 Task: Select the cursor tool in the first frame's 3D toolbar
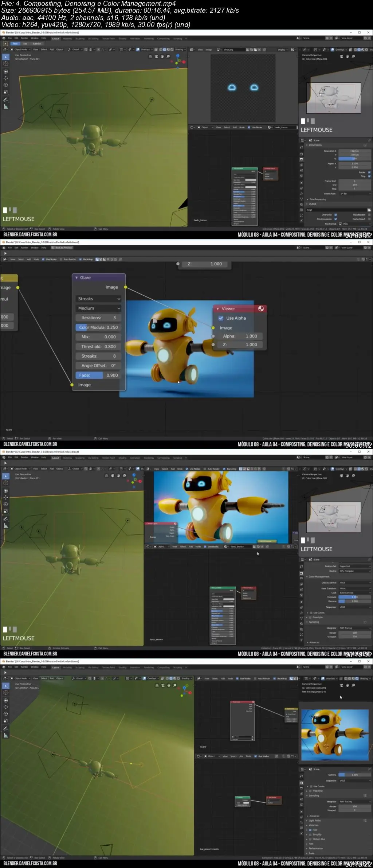click(x=6, y=64)
